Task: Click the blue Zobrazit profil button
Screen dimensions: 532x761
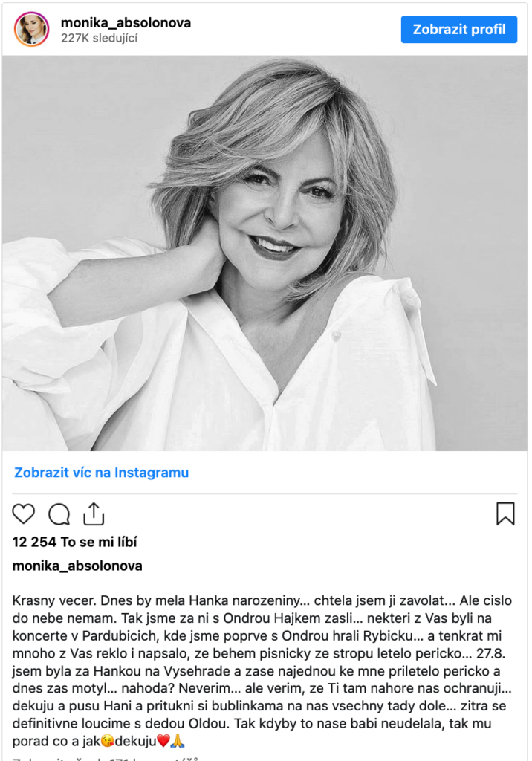Action: click(458, 30)
